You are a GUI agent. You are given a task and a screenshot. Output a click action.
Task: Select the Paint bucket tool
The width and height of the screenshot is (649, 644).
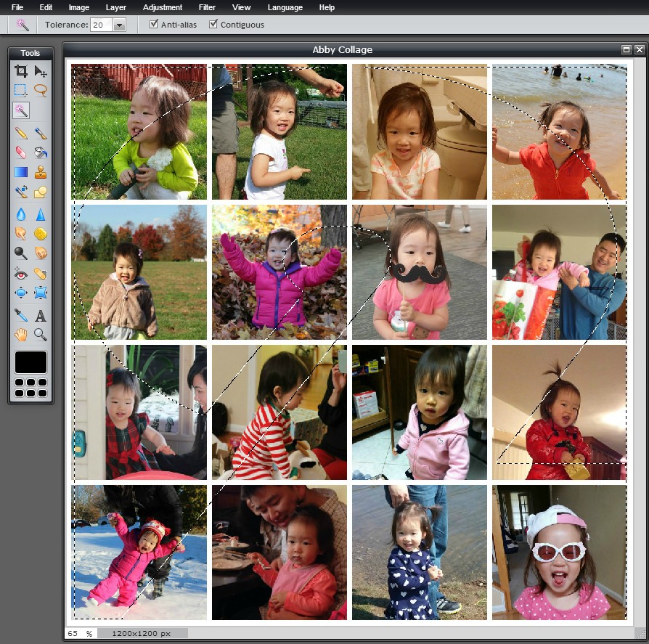(41, 152)
